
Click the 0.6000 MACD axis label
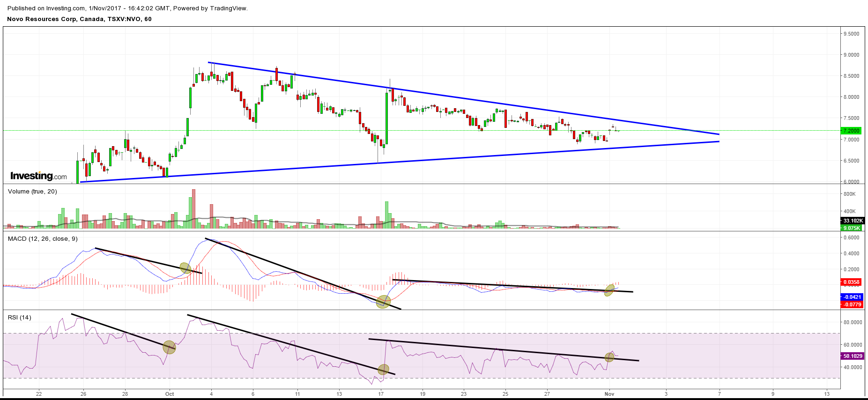tap(851, 237)
